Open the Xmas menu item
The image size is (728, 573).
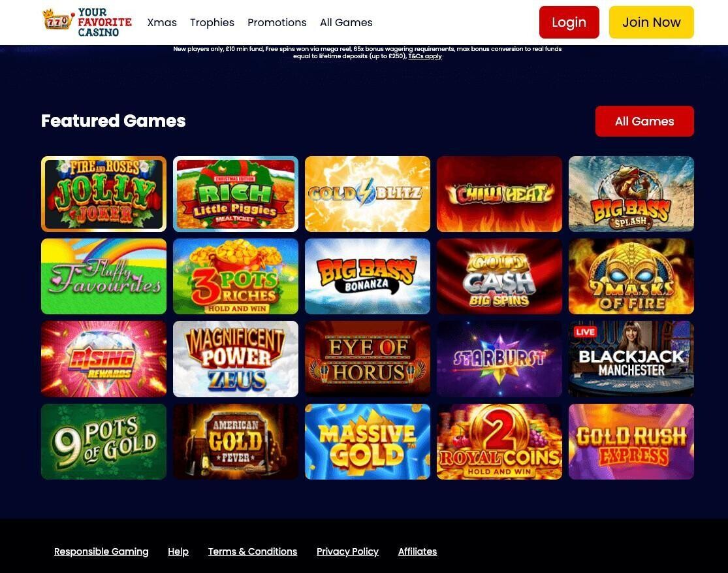coord(162,22)
